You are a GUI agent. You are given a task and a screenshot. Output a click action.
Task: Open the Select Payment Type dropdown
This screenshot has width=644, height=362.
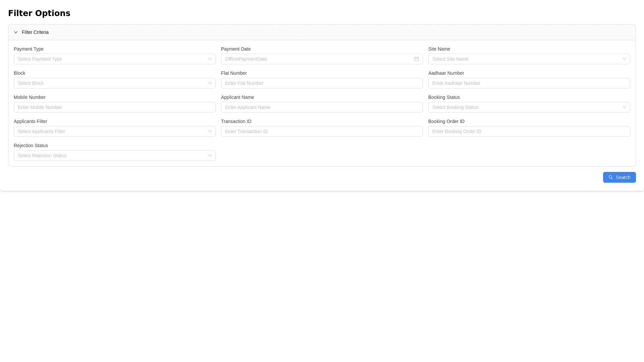(111, 59)
